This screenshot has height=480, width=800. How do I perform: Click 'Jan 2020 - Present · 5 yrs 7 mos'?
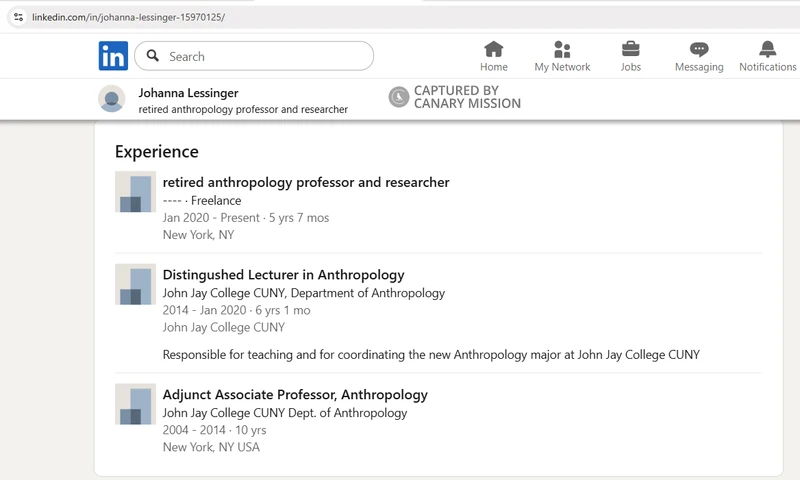coord(246,218)
